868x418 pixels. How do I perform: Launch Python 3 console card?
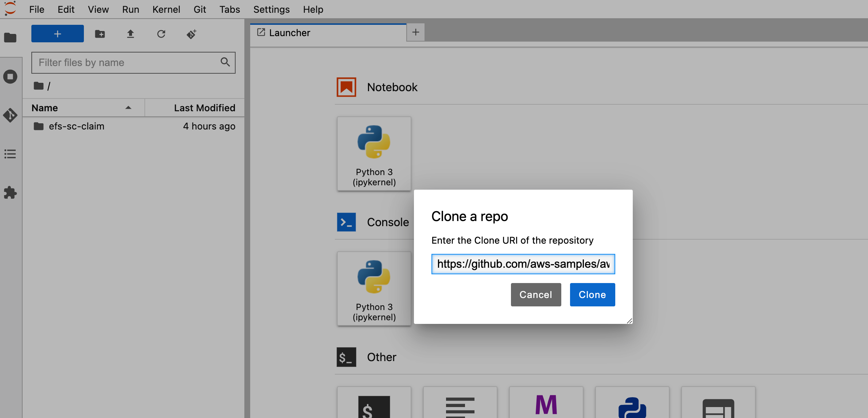[374, 289]
